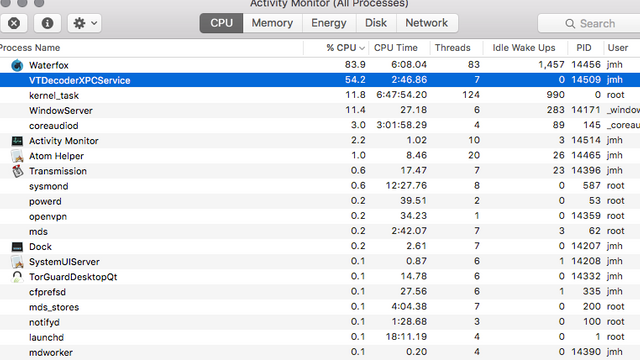Click PID 14390 cell

[586, 351]
